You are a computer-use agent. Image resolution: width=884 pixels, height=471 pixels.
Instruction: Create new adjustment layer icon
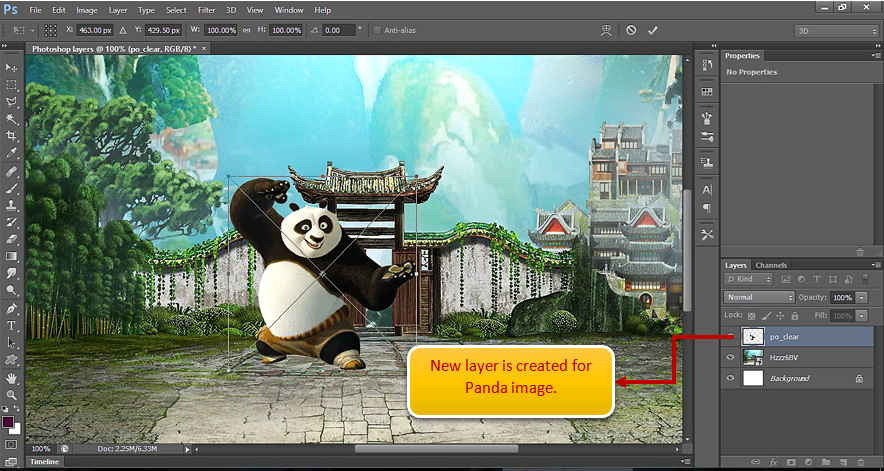tap(808, 461)
